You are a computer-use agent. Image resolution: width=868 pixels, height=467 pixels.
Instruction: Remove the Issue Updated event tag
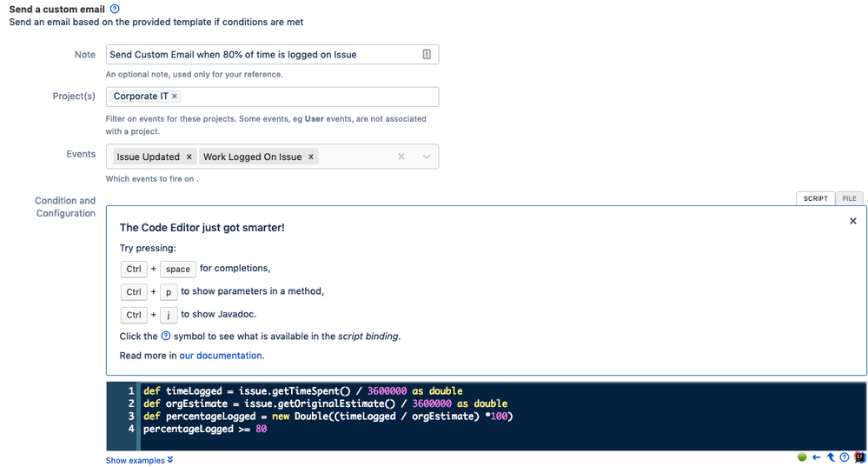click(x=189, y=157)
